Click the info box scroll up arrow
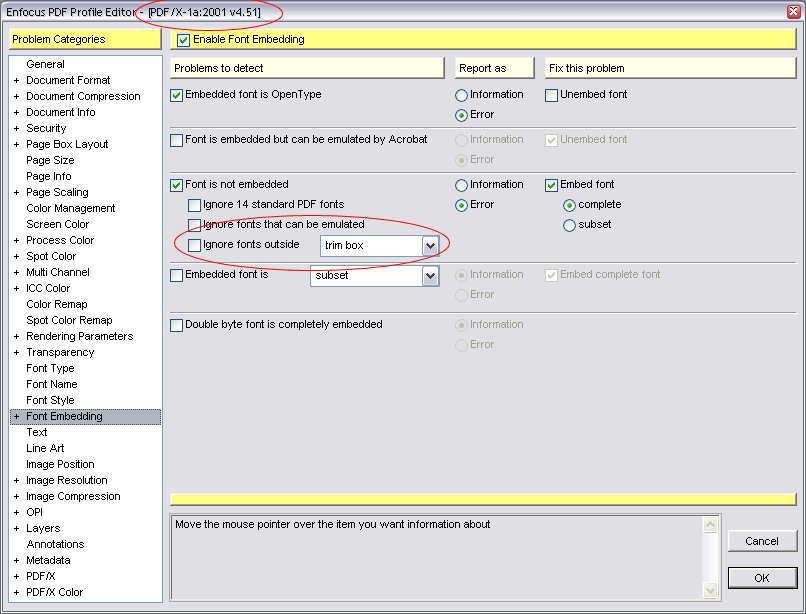The image size is (806, 614). [710, 524]
